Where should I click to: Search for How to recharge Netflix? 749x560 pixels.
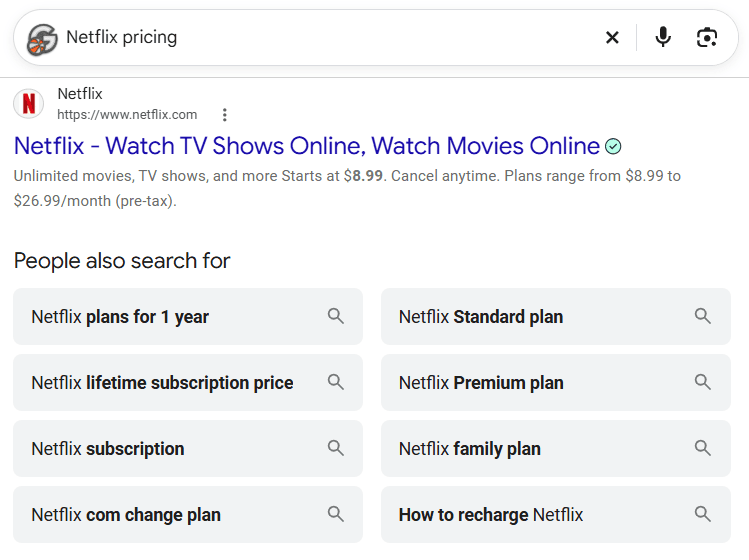556,514
